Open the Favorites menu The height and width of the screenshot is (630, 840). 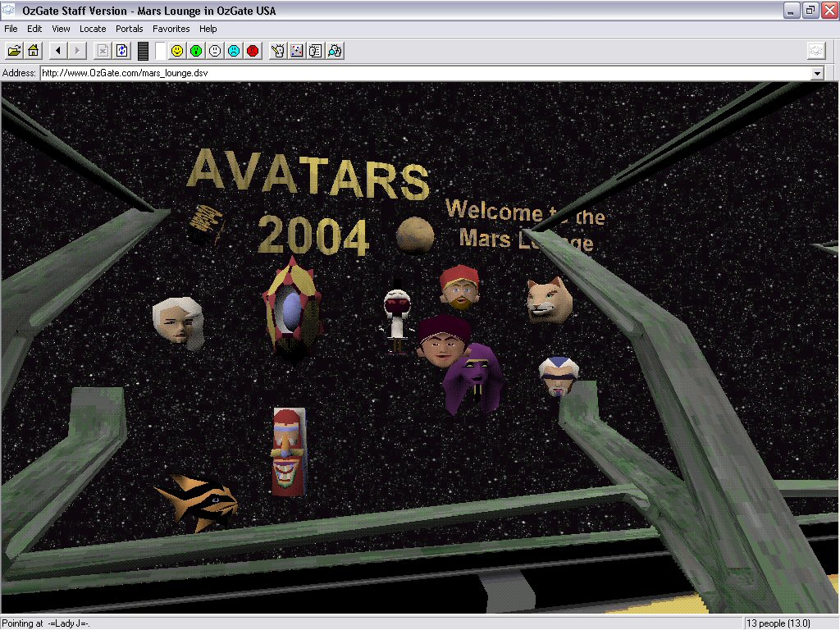pyautogui.click(x=171, y=29)
